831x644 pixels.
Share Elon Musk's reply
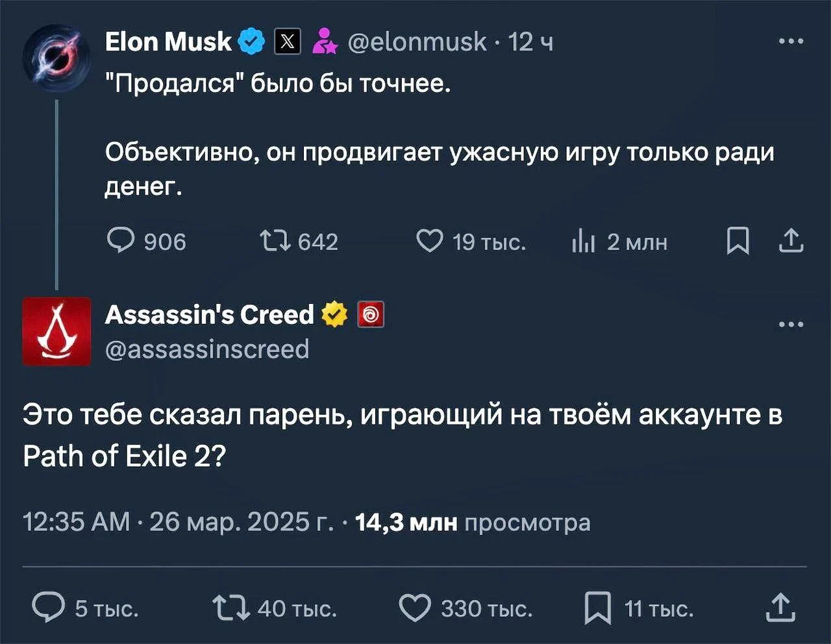pos(791,241)
